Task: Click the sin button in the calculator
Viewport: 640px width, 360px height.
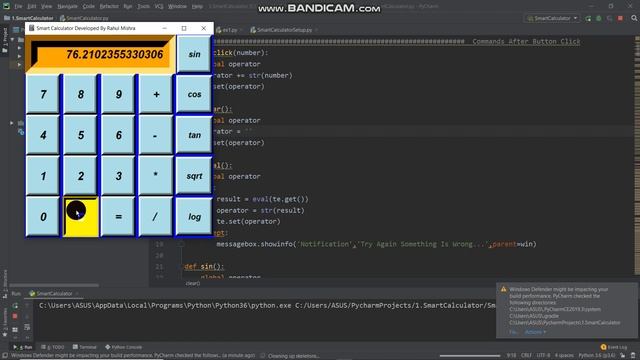Action: click(194, 54)
